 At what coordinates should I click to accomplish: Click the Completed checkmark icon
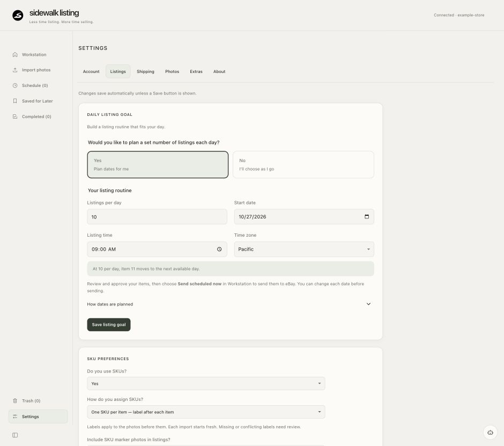click(x=15, y=116)
